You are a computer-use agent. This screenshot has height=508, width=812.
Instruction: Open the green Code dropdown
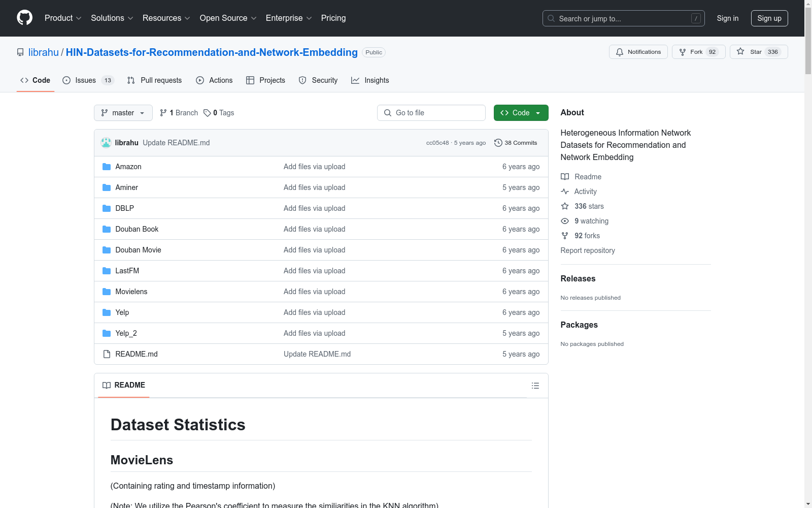(521, 113)
